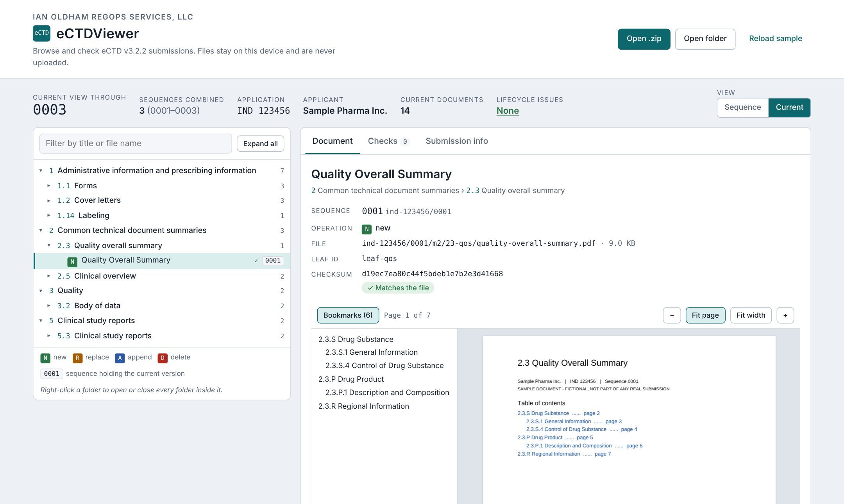Screen dimensions: 844x504
Task: Click the 'Matches the file' checksum status badge
Action: (398, 288)
